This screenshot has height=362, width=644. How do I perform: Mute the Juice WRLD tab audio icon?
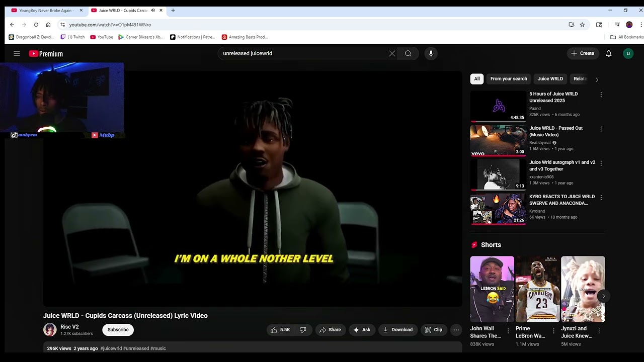tap(153, 10)
